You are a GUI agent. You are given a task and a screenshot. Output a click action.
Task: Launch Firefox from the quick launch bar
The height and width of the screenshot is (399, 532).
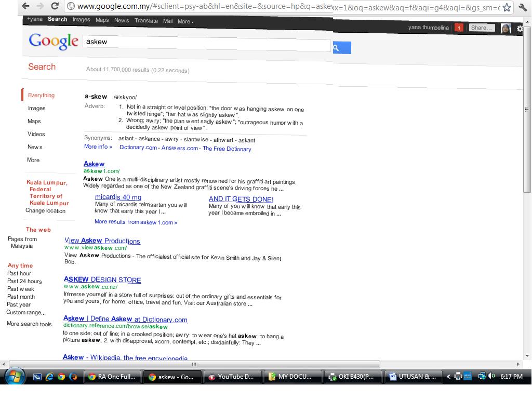[x=73, y=377]
